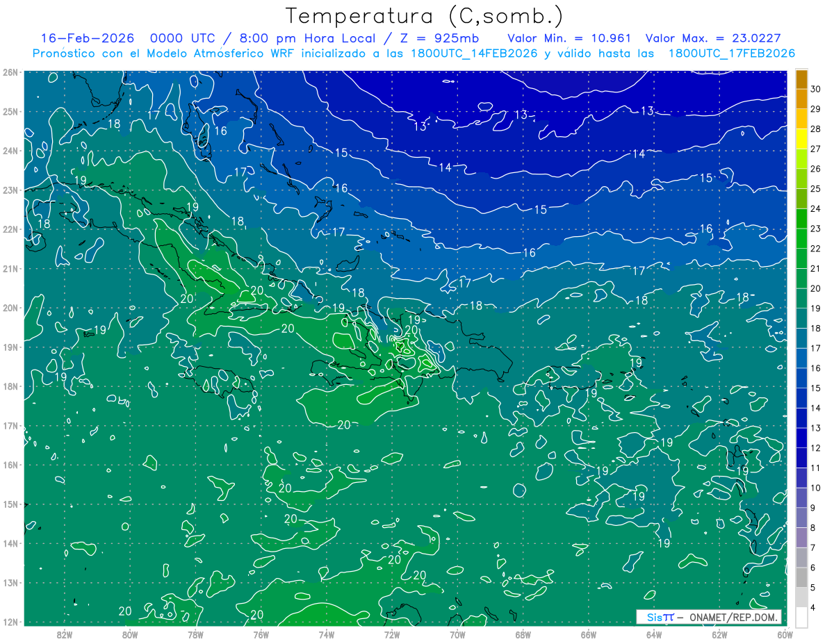Click the "70W" longitude label
The width and height of the screenshot is (834, 644).
457,634
